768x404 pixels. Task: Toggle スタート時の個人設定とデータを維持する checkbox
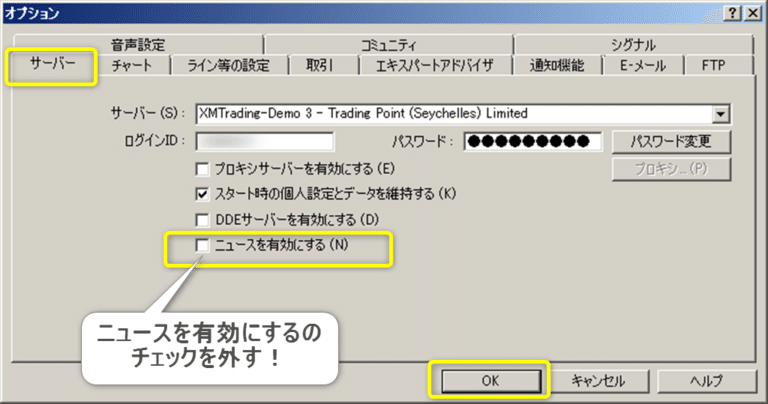click(202, 194)
